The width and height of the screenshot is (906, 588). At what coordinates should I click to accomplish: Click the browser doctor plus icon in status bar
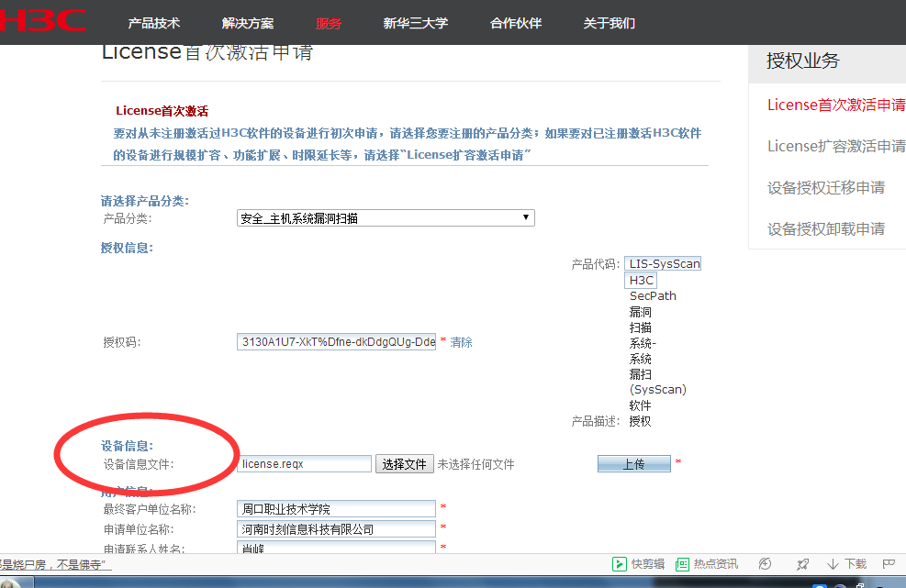pos(765,564)
